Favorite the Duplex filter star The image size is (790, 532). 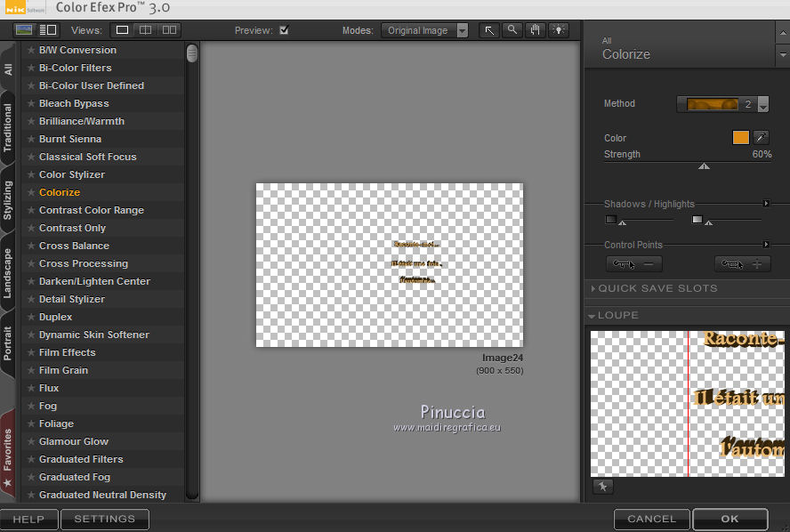pyautogui.click(x=31, y=317)
